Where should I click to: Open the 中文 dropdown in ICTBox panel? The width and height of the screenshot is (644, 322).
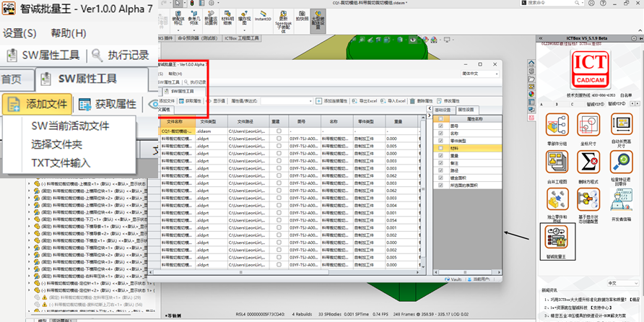pyautogui.click(x=622, y=283)
